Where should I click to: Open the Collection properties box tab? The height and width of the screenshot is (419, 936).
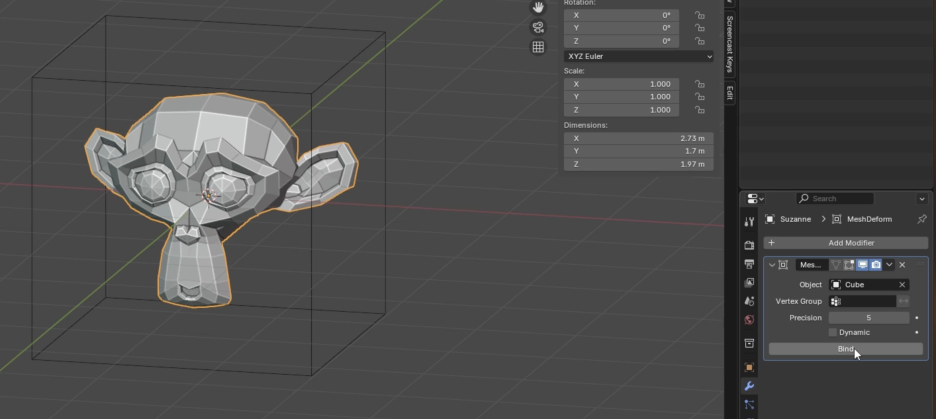pyautogui.click(x=749, y=343)
